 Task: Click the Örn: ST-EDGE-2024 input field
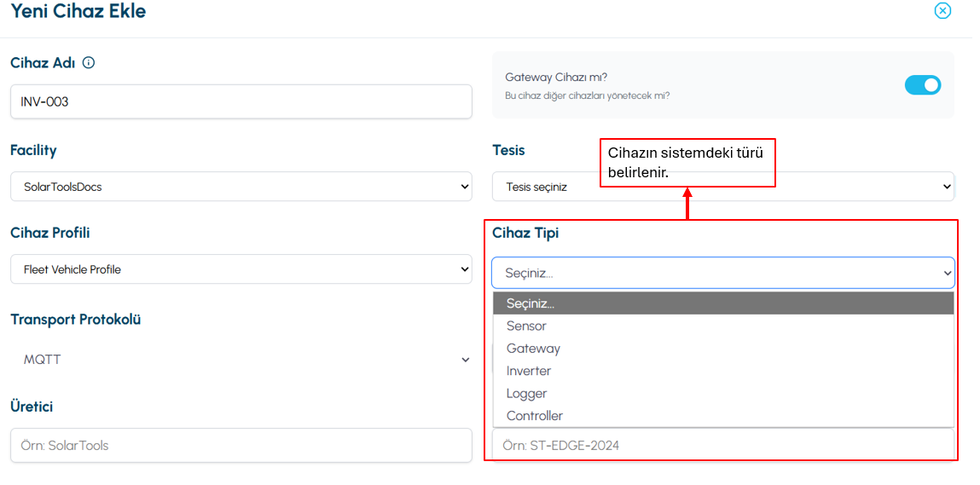pos(723,446)
